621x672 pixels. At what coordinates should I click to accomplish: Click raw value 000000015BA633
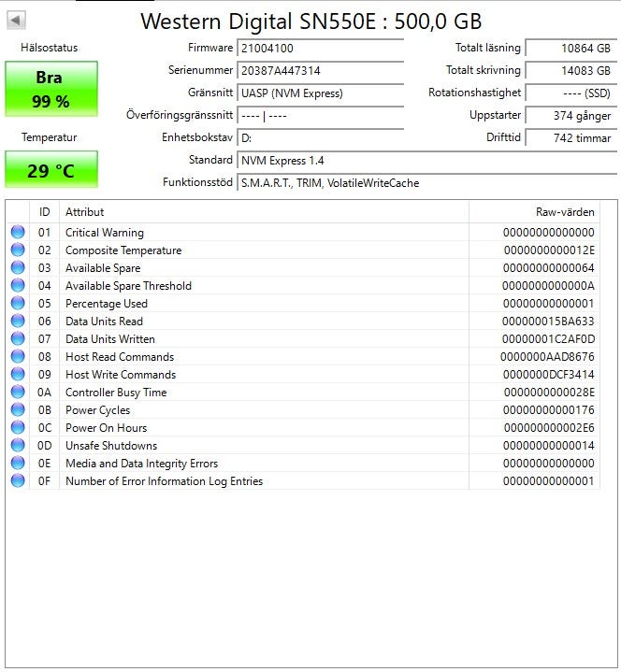click(548, 322)
